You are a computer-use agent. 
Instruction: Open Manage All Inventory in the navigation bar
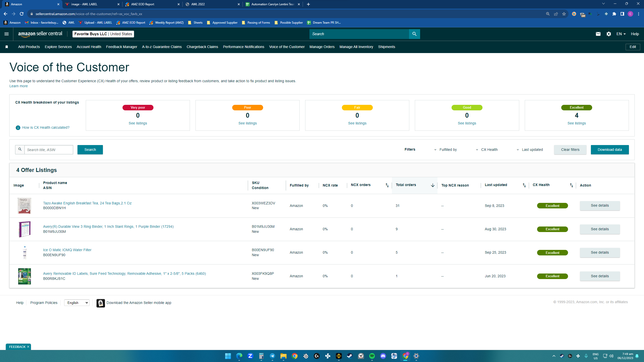click(x=356, y=47)
